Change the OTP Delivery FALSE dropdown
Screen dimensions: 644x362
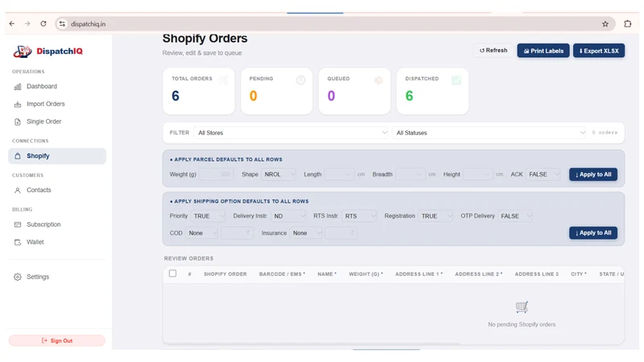click(x=515, y=216)
